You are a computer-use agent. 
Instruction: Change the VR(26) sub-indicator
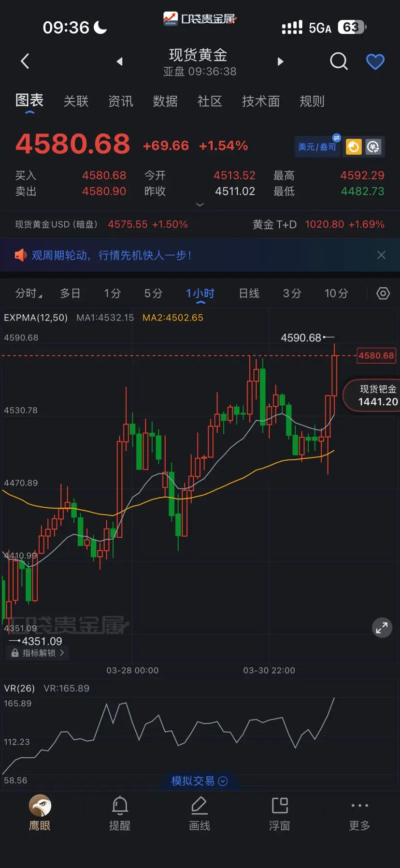click(x=19, y=688)
